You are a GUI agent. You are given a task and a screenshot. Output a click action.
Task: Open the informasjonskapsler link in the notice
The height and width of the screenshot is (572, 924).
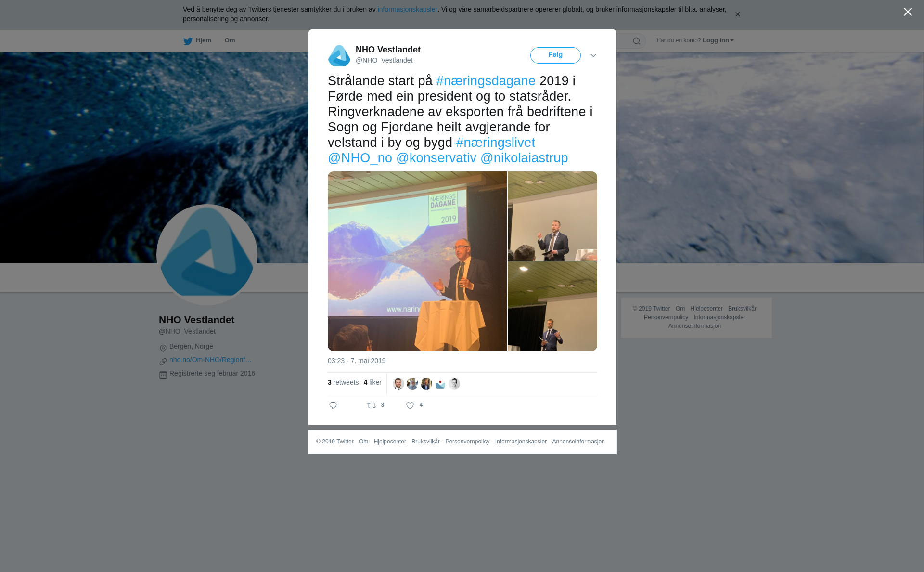(407, 9)
